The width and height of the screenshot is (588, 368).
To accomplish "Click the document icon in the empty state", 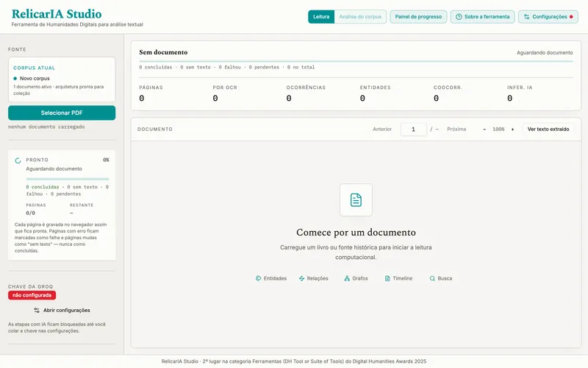I will click(x=356, y=199).
